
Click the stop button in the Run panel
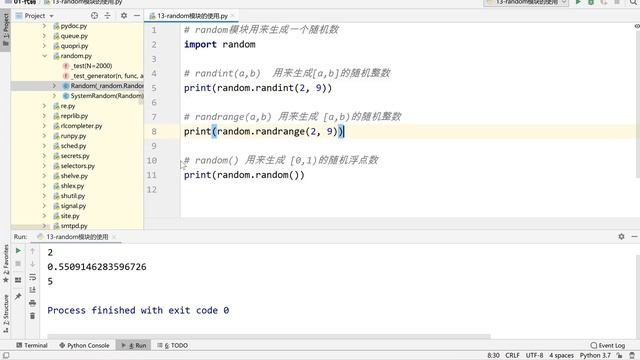pos(18,264)
